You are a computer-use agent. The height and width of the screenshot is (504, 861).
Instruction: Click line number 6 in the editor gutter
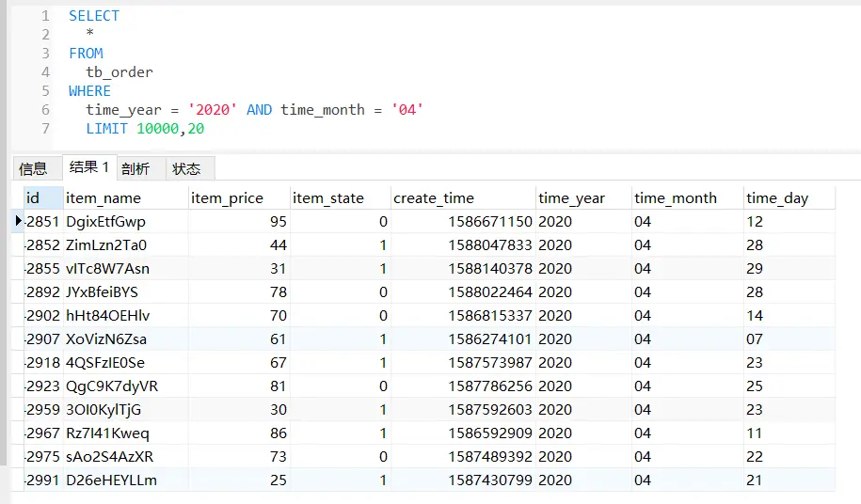(45, 110)
